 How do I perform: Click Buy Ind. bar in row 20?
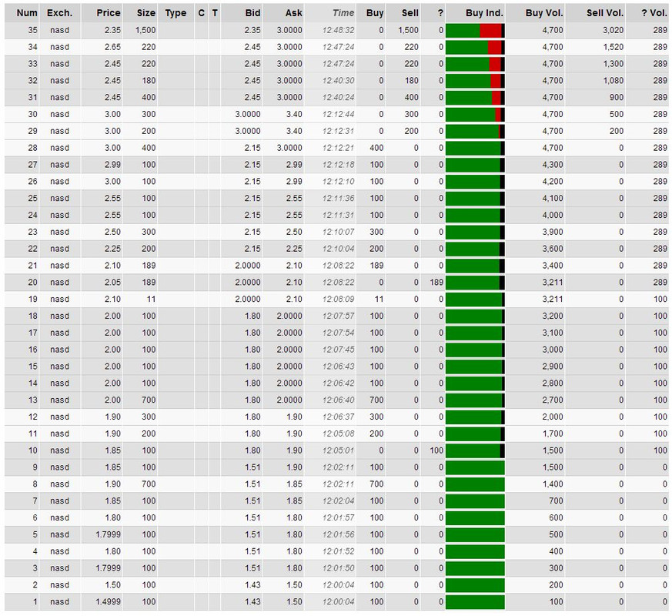pyautogui.click(x=475, y=283)
